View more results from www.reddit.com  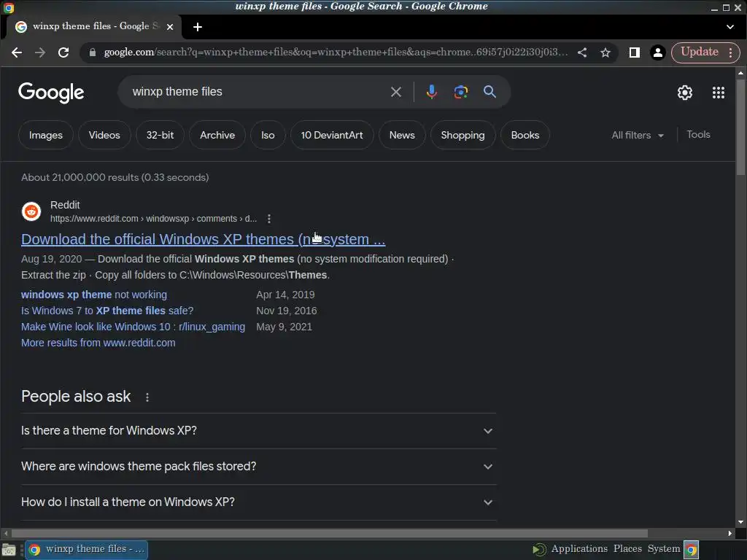point(98,343)
